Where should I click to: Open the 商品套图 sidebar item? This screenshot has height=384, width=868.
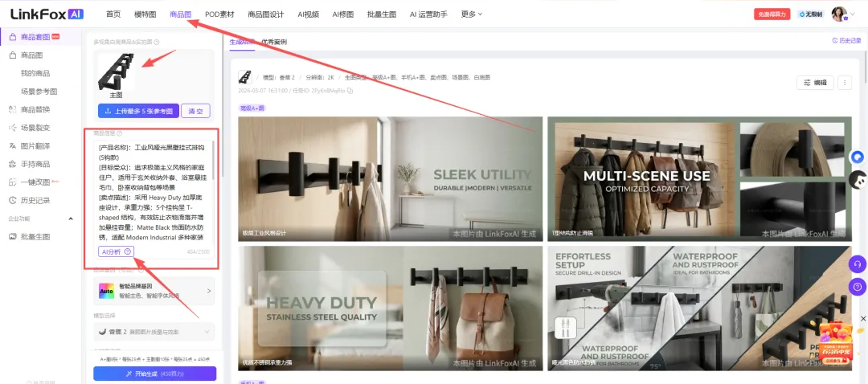(35, 37)
